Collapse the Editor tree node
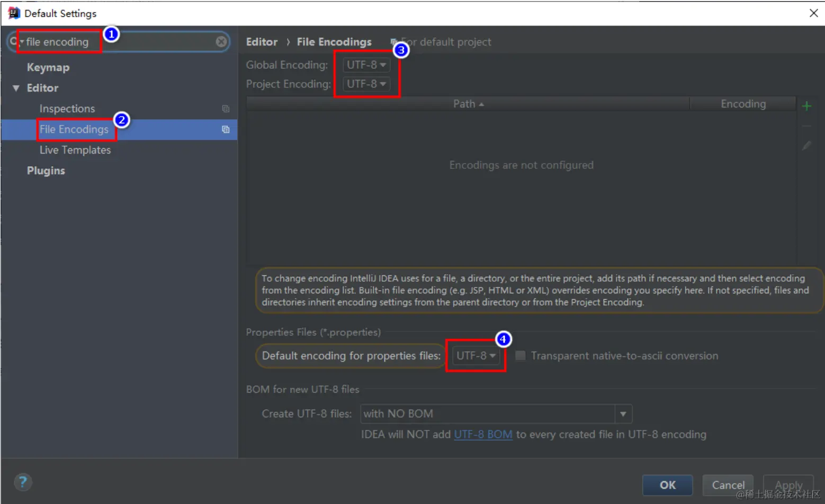Image resolution: width=825 pixels, height=504 pixels. tap(16, 88)
